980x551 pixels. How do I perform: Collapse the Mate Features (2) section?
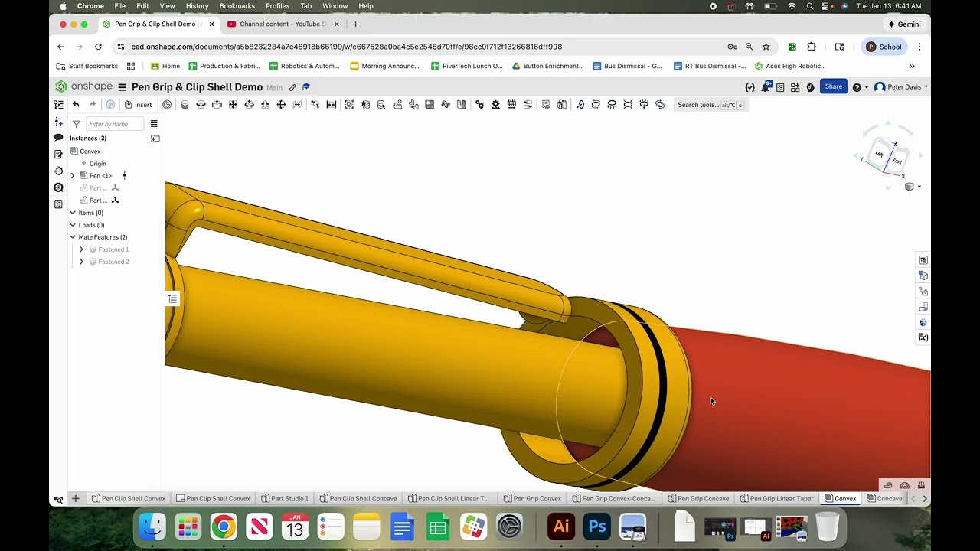point(73,237)
